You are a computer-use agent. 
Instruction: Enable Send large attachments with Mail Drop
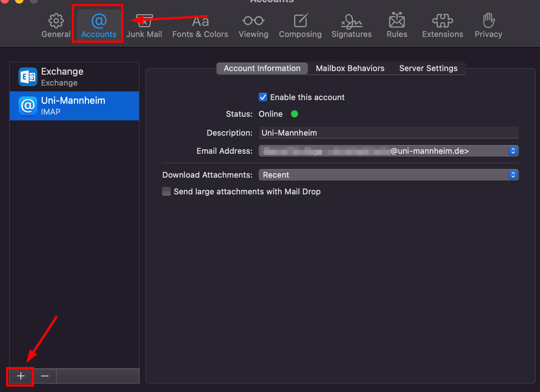pyautogui.click(x=166, y=191)
